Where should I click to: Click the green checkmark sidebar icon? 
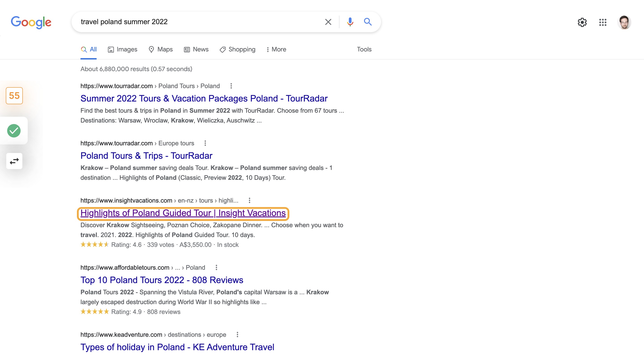[14, 131]
